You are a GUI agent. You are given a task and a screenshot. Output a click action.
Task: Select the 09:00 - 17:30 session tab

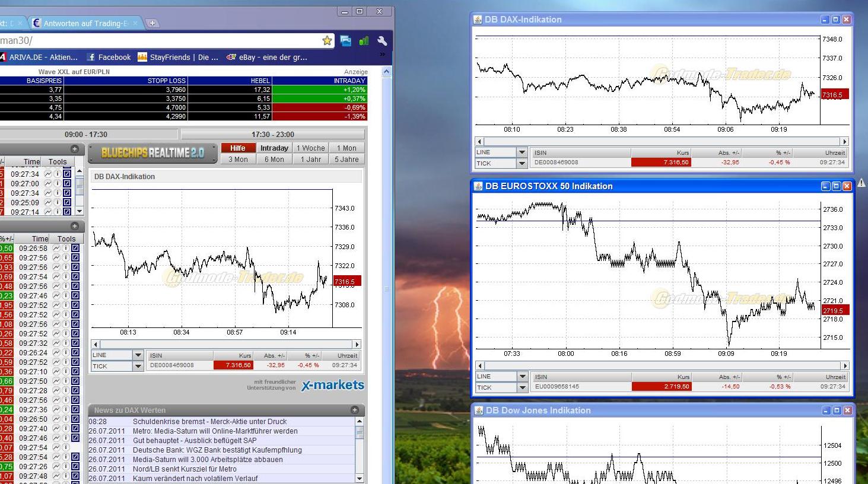click(x=86, y=135)
